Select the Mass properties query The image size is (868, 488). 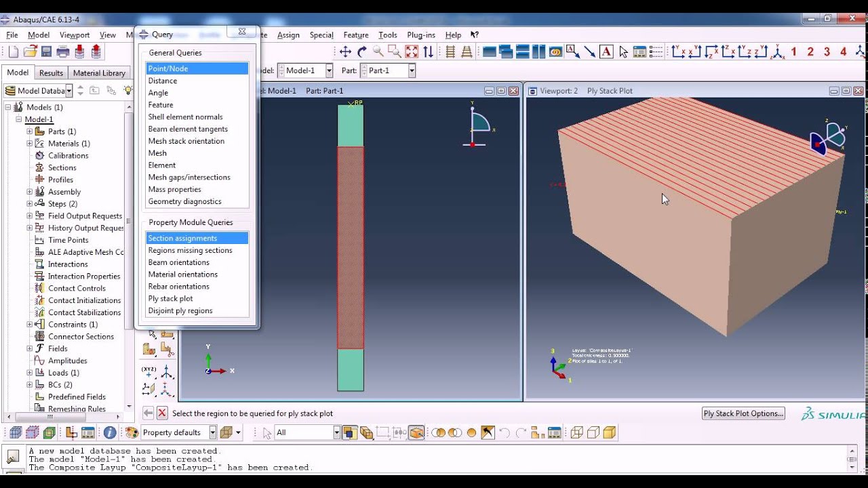[197, 189]
